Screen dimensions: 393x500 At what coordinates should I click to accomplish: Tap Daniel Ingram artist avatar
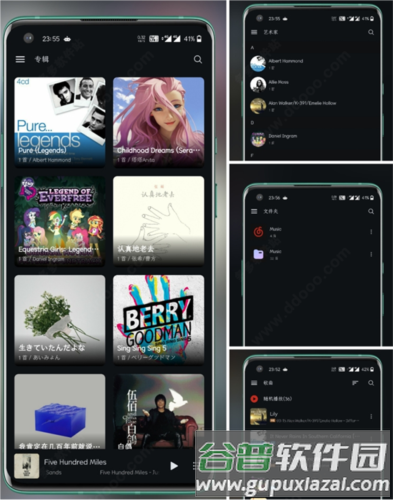tap(258, 139)
